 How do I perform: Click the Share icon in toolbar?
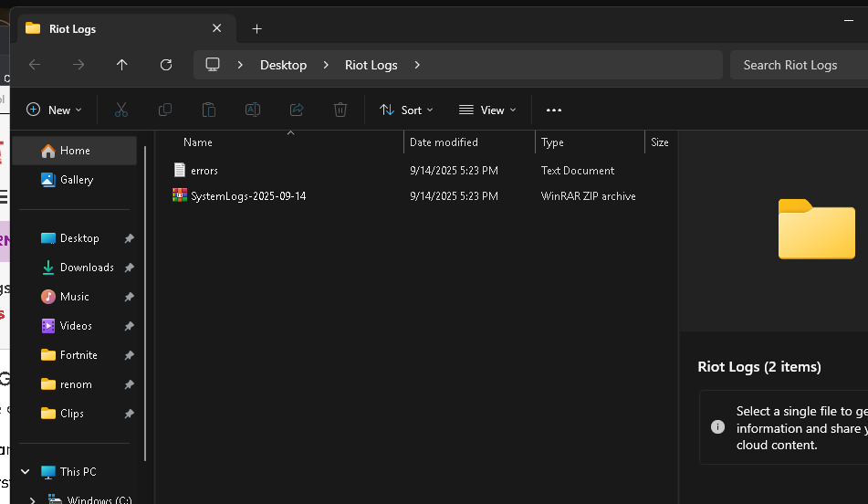[297, 110]
